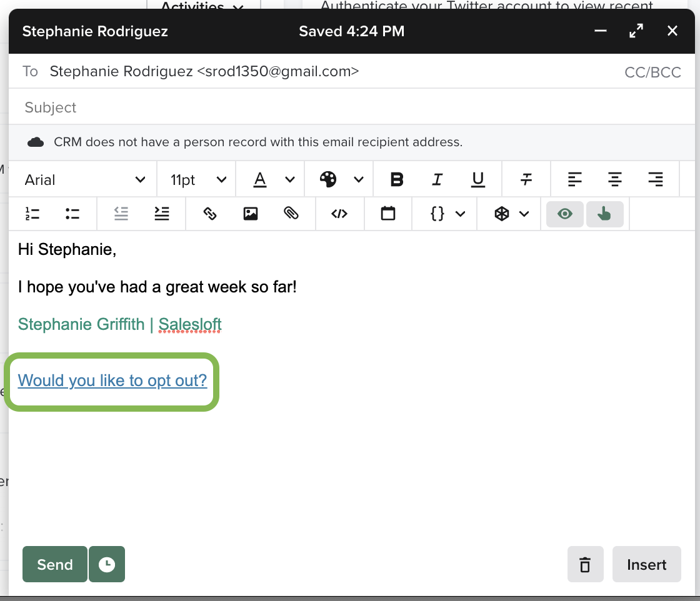
Task: Open the Arial font dropdown
Action: (84, 180)
